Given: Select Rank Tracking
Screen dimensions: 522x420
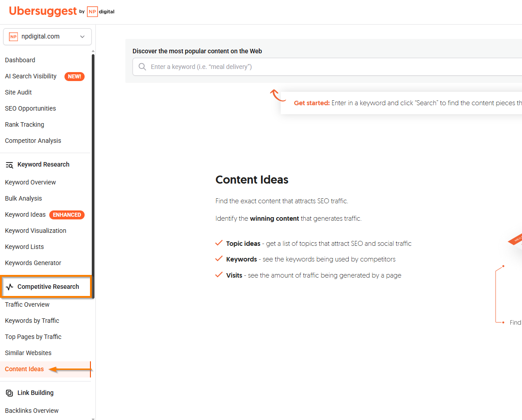Looking at the screenshot, I should point(24,124).
